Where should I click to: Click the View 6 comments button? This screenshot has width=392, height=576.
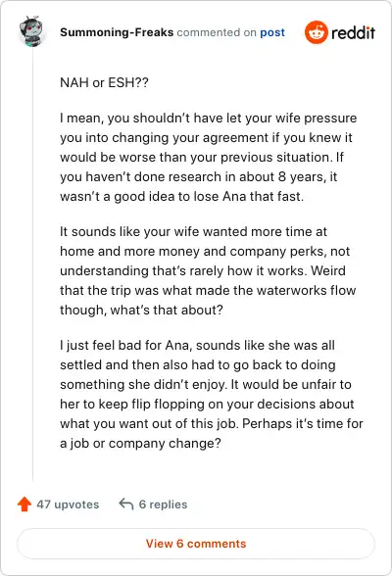point(196,544)
